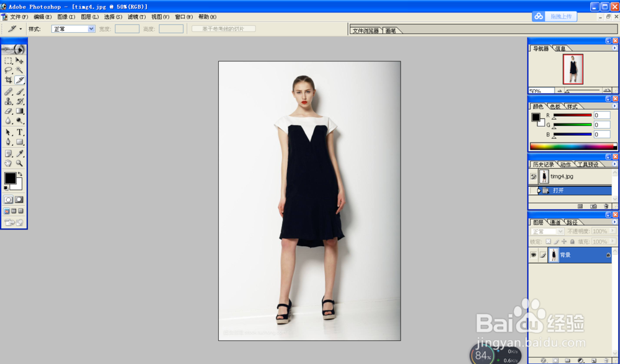620x364 pixels.
Task: Open 不透明度 opacity slider arrow
Action: click(x=613, y=231)
